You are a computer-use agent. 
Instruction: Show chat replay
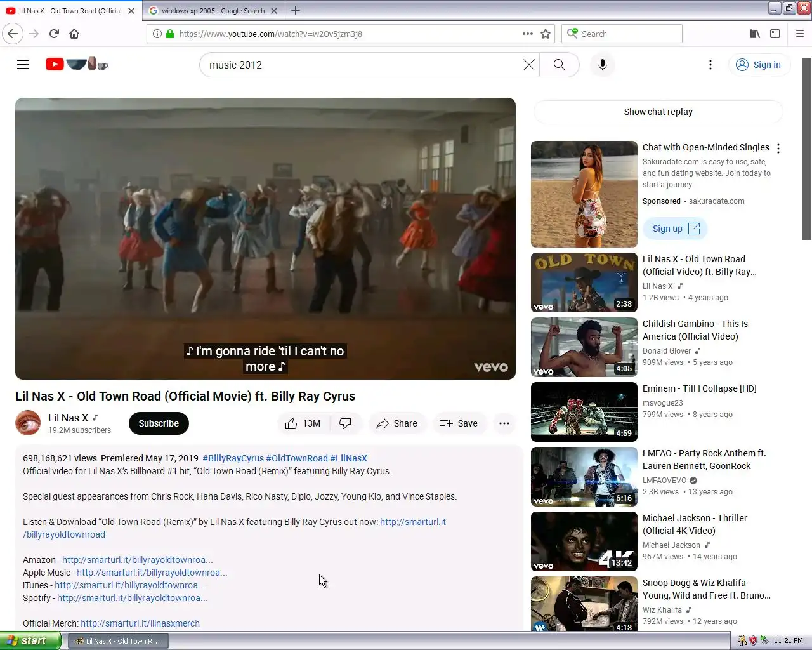pyautogui.click(x=658, y=112)
